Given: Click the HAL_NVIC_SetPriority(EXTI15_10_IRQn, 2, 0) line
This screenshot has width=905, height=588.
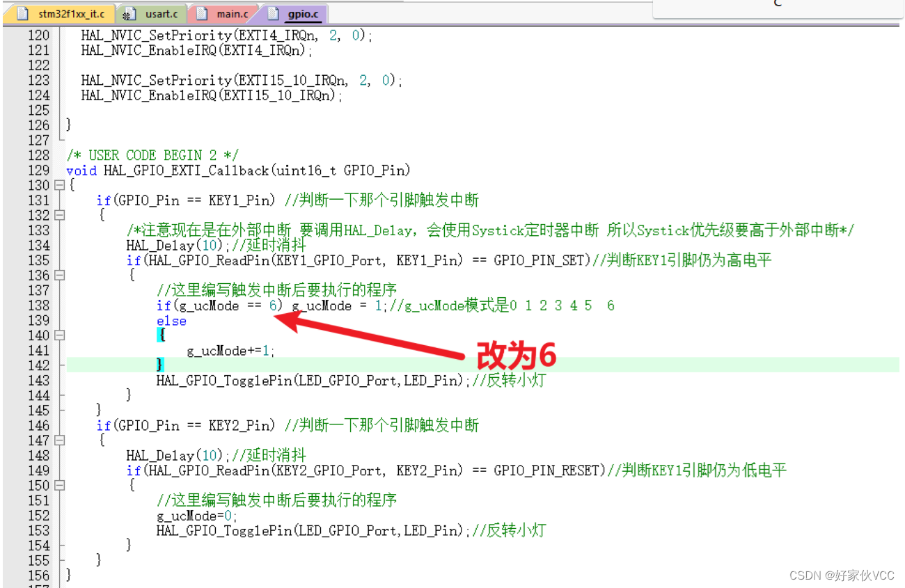Looking at the screenshot, I should click(x=242, y=81).
